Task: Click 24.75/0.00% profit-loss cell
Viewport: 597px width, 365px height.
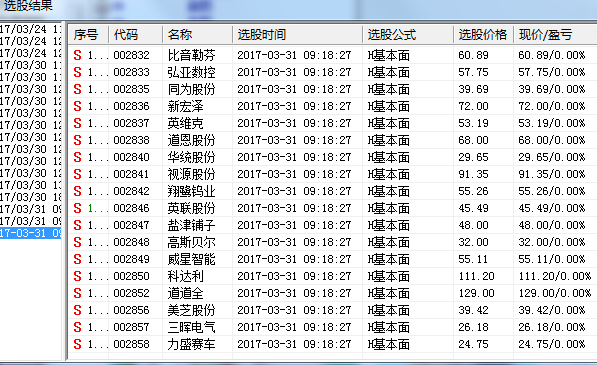Action: 552,344
